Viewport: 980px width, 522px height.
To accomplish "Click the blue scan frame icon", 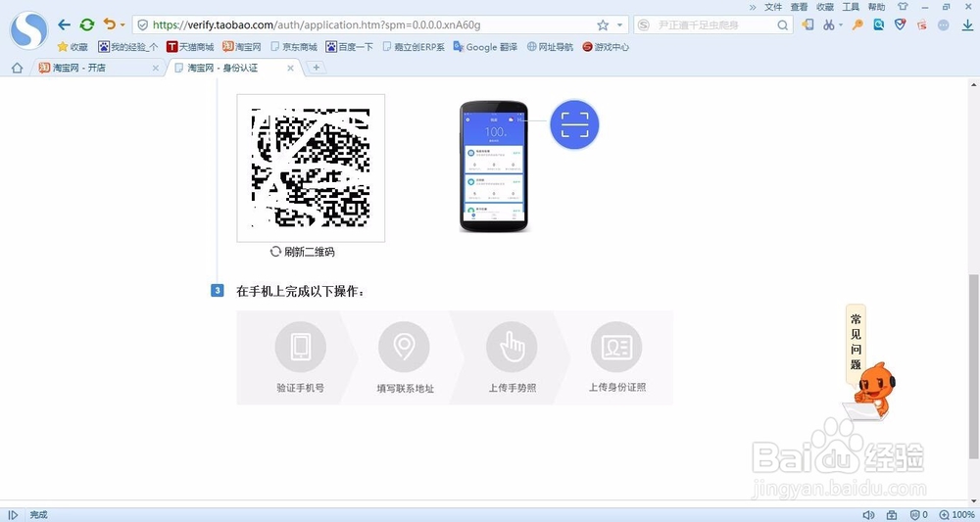I will [x=574, y=124].
